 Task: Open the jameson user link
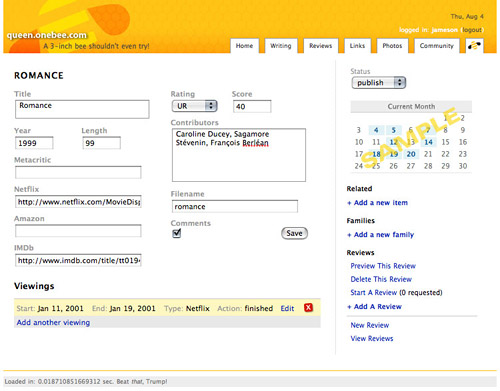pyautogui.click(x=444, y=30)
